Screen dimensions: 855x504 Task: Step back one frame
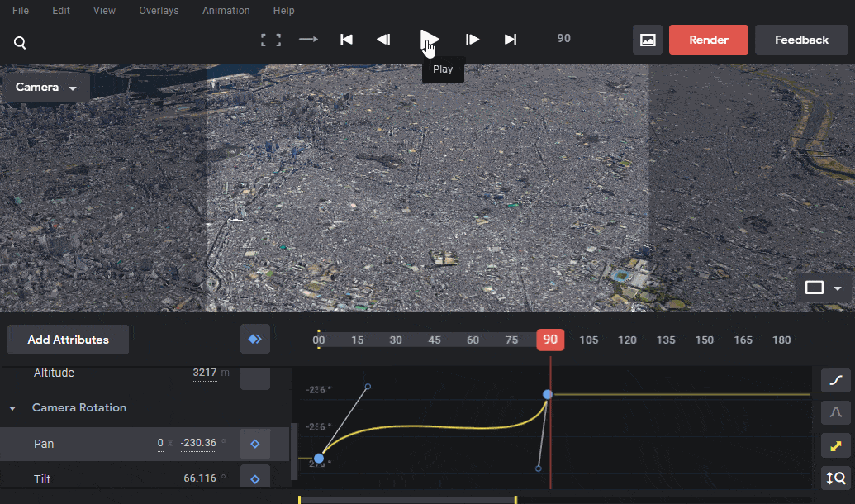tap(383, 40)
